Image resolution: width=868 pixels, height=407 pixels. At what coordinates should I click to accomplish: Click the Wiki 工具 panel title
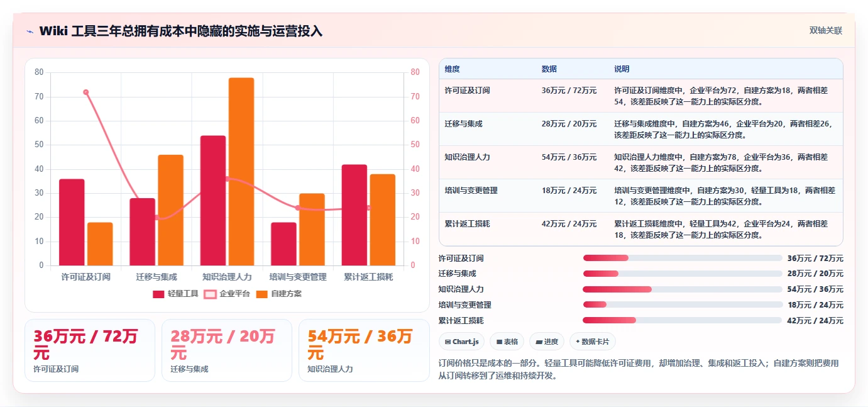coord(181,31)
